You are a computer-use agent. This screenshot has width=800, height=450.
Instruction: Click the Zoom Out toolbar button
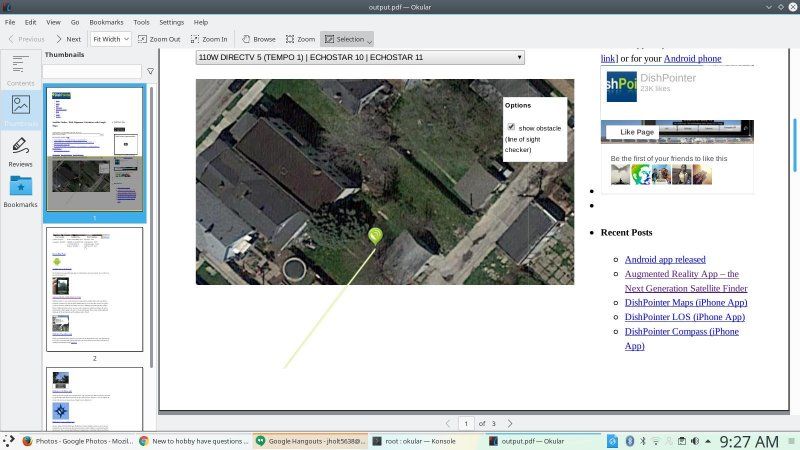pyautogui.click(x=159, y=39)
